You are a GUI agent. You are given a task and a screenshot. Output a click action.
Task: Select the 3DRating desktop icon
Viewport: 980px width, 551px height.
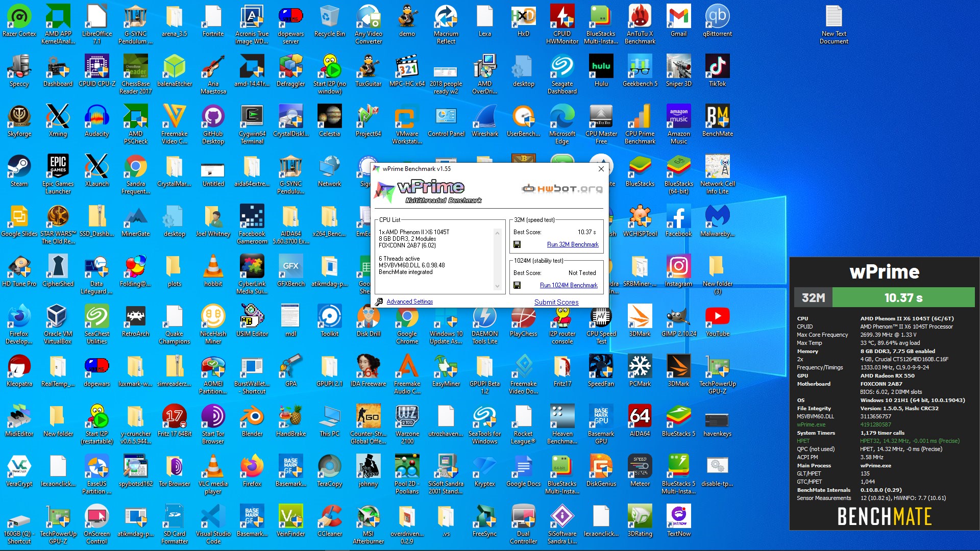(640, 521)
